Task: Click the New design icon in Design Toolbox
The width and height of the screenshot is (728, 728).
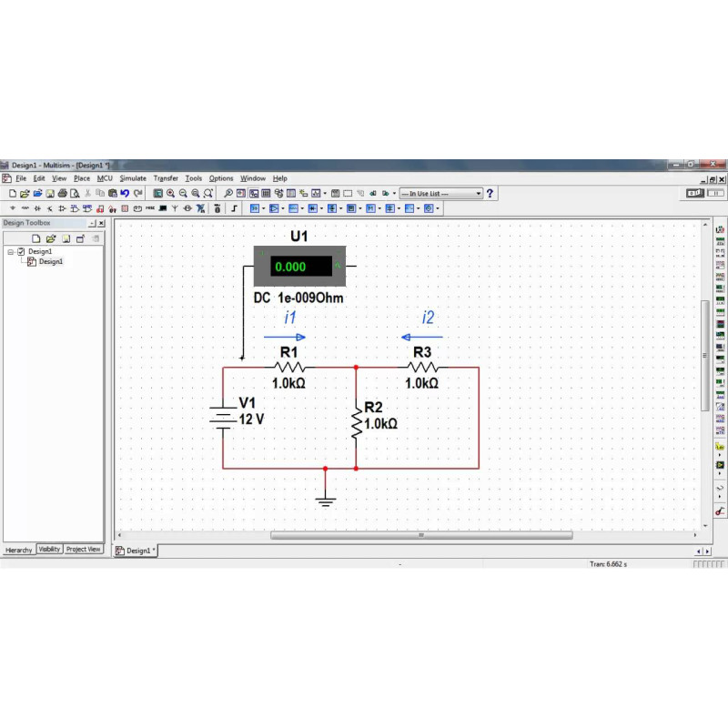Action: coord(37,238)
